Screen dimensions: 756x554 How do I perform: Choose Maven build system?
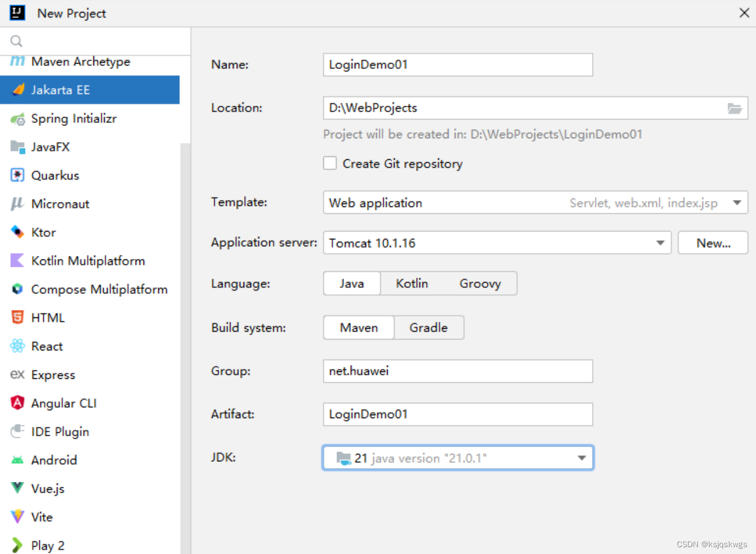359,328
